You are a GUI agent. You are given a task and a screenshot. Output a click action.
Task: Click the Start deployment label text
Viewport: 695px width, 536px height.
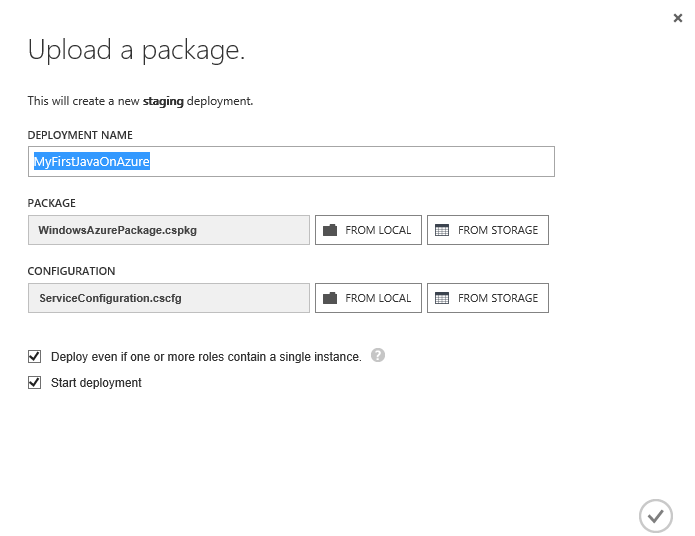pos(96,383)
